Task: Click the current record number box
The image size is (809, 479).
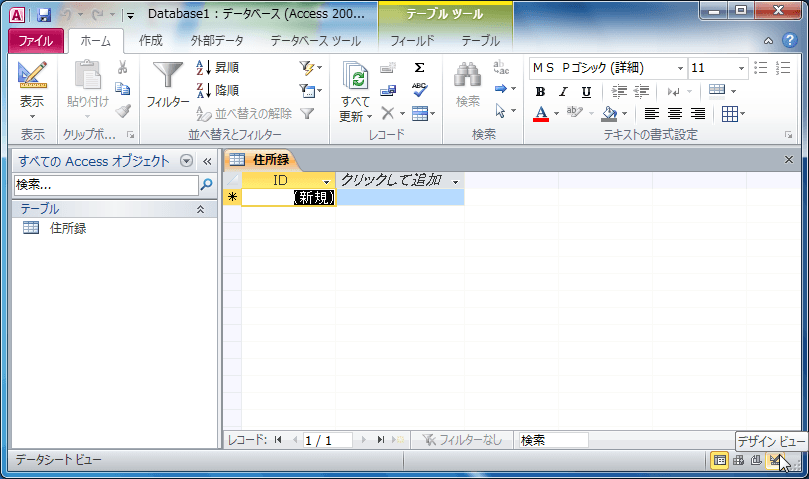Action: pyautogui.click(x=328, y=440)
